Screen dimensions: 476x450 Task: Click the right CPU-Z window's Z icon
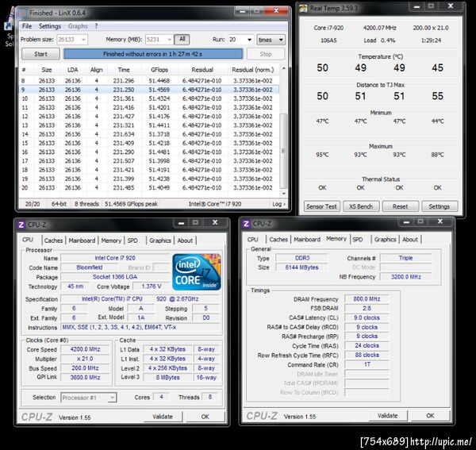246,224
